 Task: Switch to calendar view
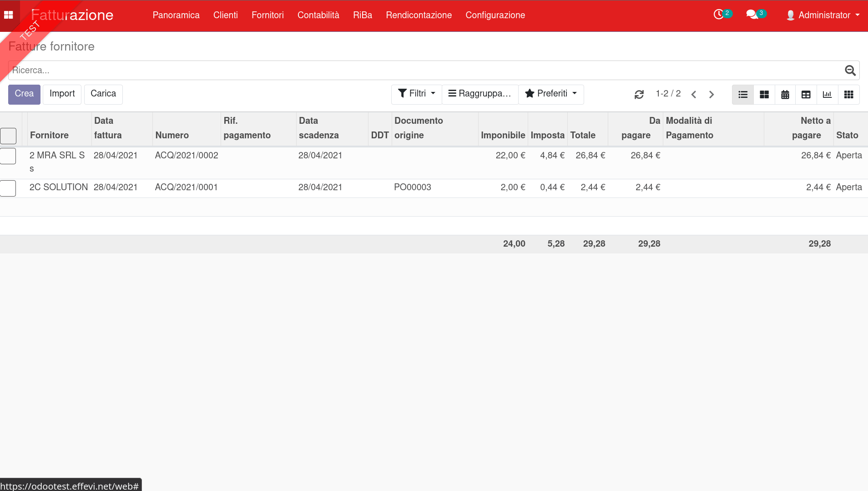tap(785, 95)
